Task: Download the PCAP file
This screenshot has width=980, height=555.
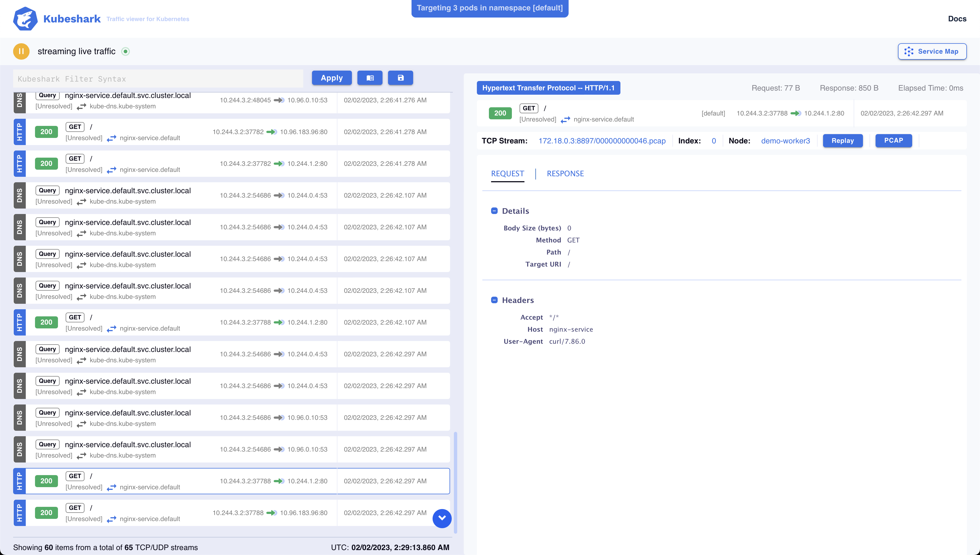Action: click(x=893, y=140)
